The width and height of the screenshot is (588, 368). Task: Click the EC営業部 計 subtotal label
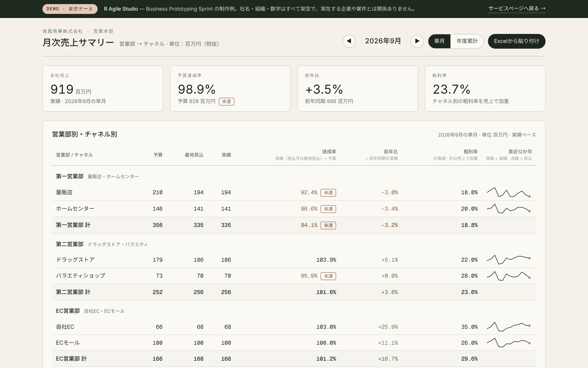71,359
